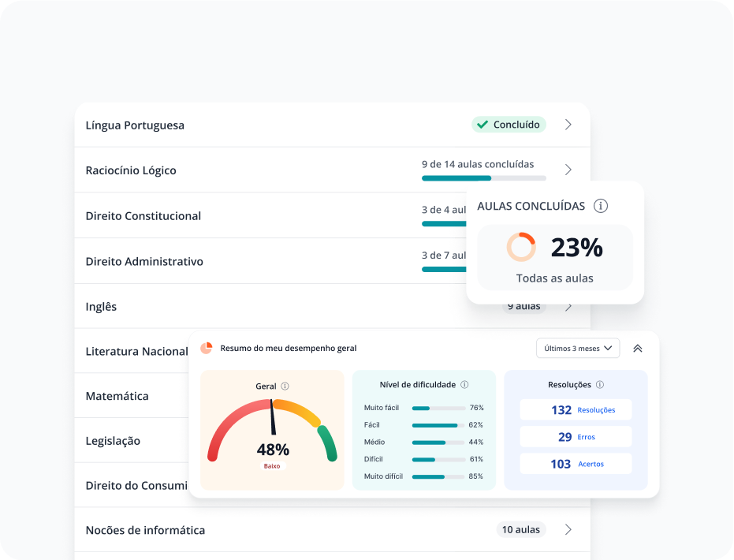Collapse the performance summary with double chevron

(x=638, y=348)
